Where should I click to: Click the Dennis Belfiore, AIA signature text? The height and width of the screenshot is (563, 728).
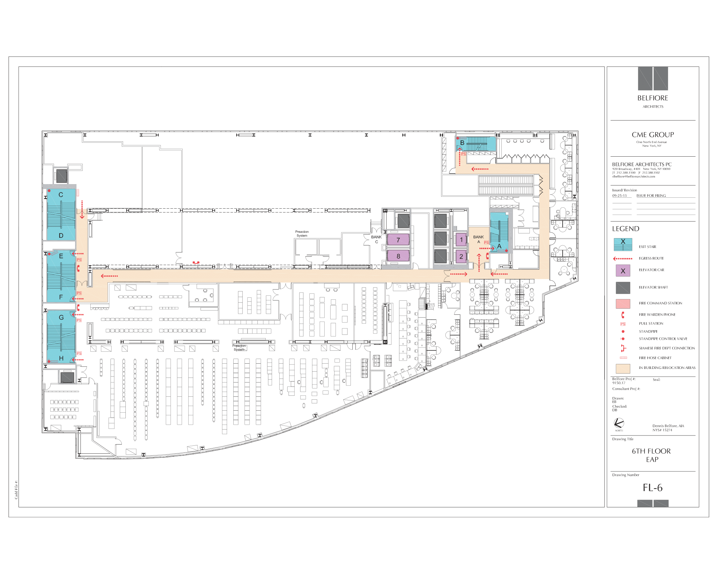pos(668,426)
